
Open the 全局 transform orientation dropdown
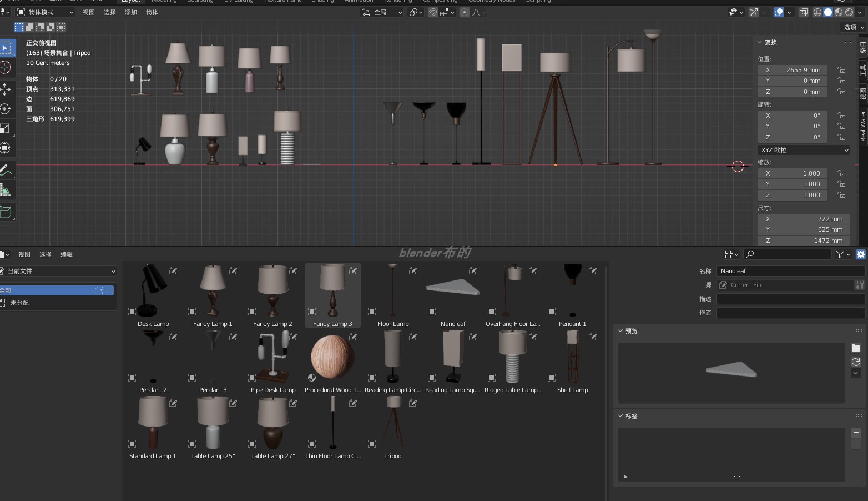[x=382, y=12]
